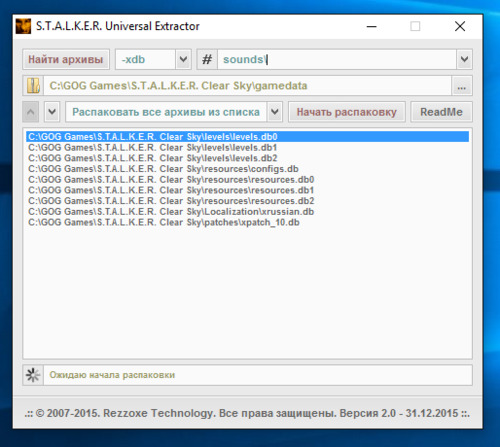Select the xrussian.db archive row
The height and width of the screenshot is (447, 500).
click(x=248, y=211)
